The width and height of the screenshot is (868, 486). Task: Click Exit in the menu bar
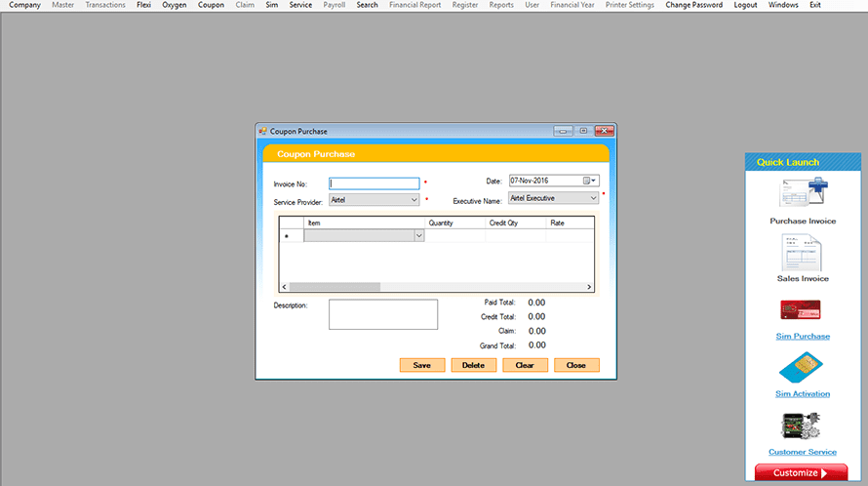[x=815, y=5]
